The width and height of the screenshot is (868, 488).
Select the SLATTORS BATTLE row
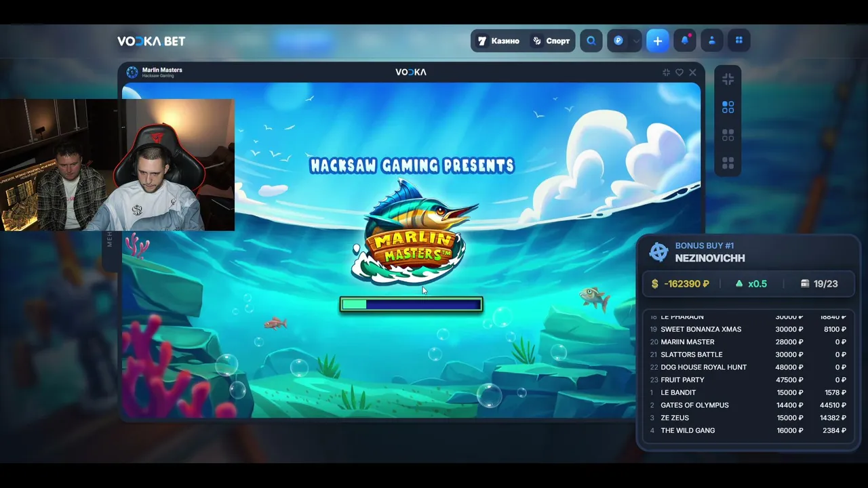[749, 354]
